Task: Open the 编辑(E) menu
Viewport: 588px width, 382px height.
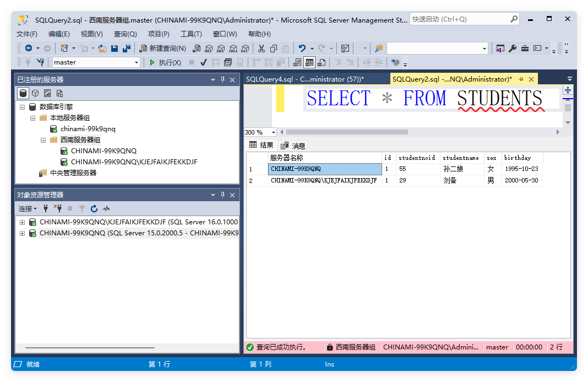Action: 59,34
